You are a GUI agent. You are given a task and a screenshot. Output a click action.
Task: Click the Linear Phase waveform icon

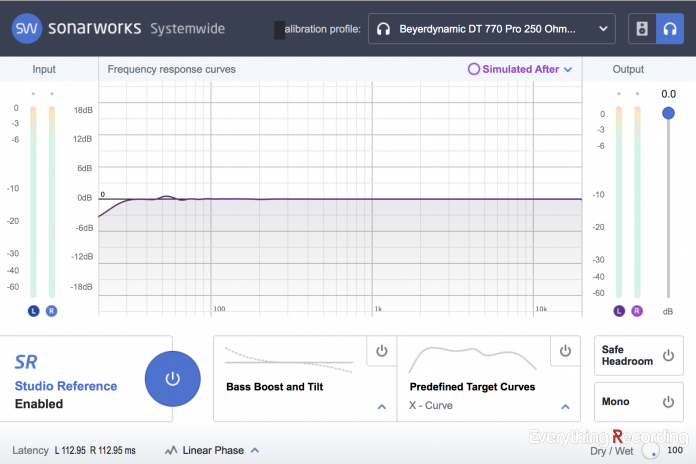point(171,450)
